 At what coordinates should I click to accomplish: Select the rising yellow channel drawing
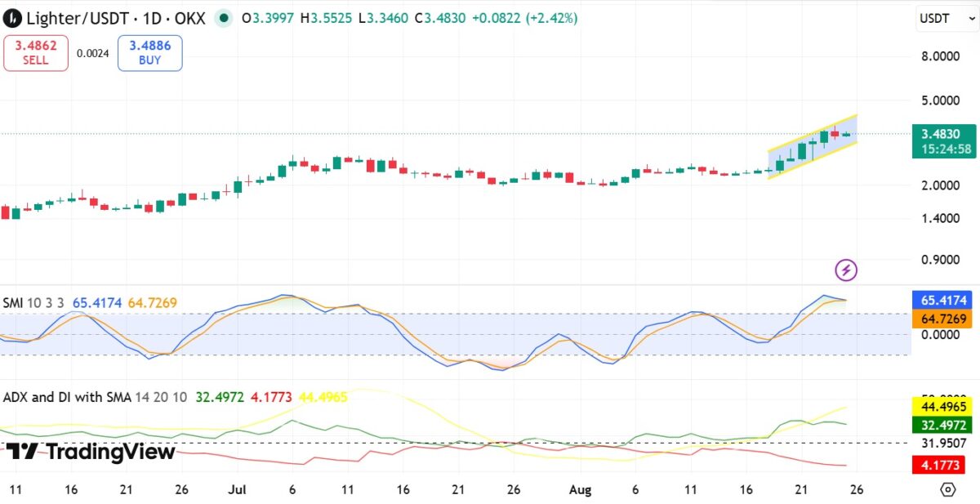point(812,146)
